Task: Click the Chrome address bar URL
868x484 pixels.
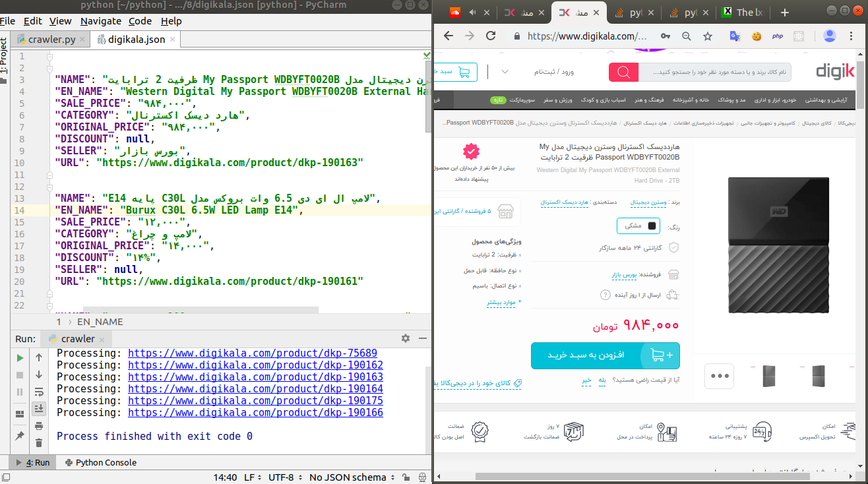Action: click(587, 36)
